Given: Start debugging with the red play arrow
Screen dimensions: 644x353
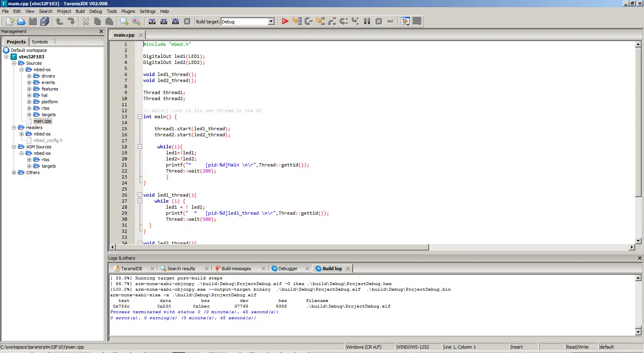Looking at the screenshot, I should pyautogui.click(x=285, y=21).
